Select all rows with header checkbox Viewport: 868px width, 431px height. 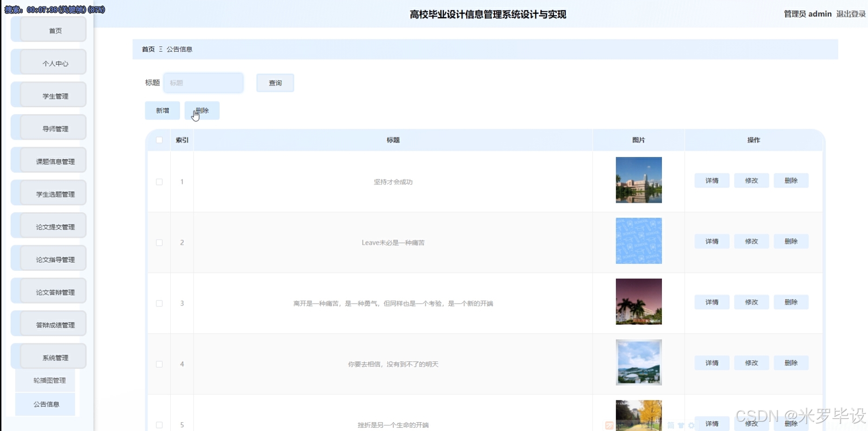(159, 140)
